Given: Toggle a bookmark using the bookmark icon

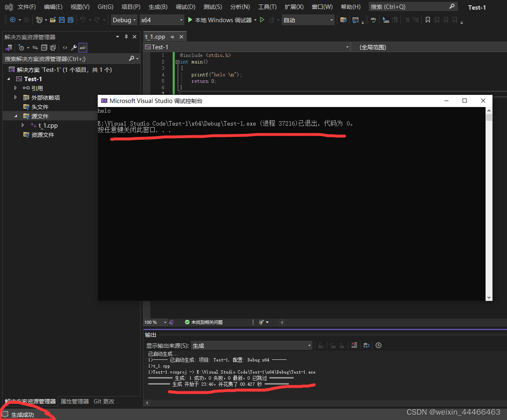Looking at the screenshot, I should pos(428,19).
